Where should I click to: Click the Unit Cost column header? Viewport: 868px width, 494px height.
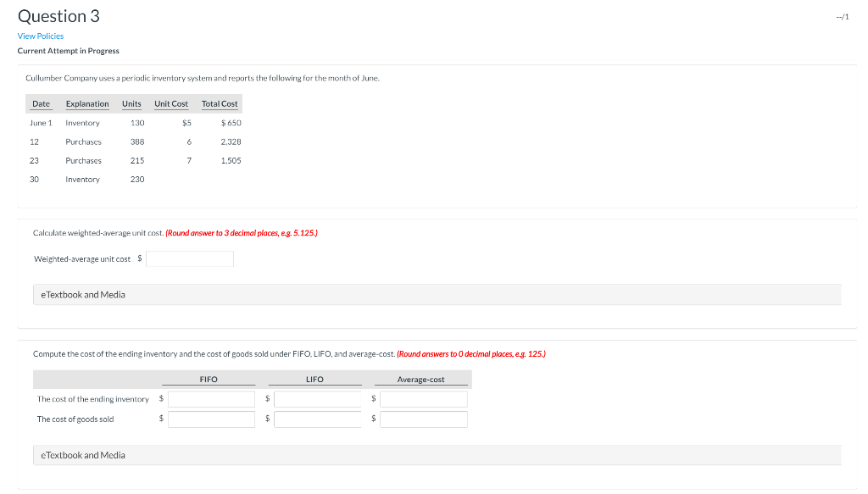(170, 103)
